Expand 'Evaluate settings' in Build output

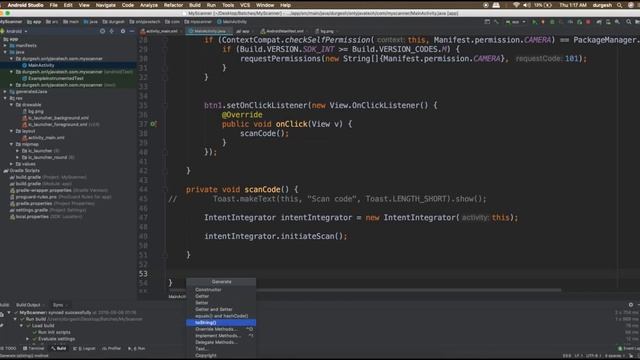(28, 339)
